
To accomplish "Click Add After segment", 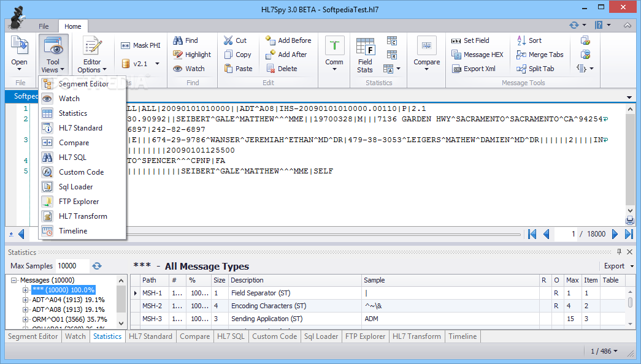I will [x=286, y=55].
